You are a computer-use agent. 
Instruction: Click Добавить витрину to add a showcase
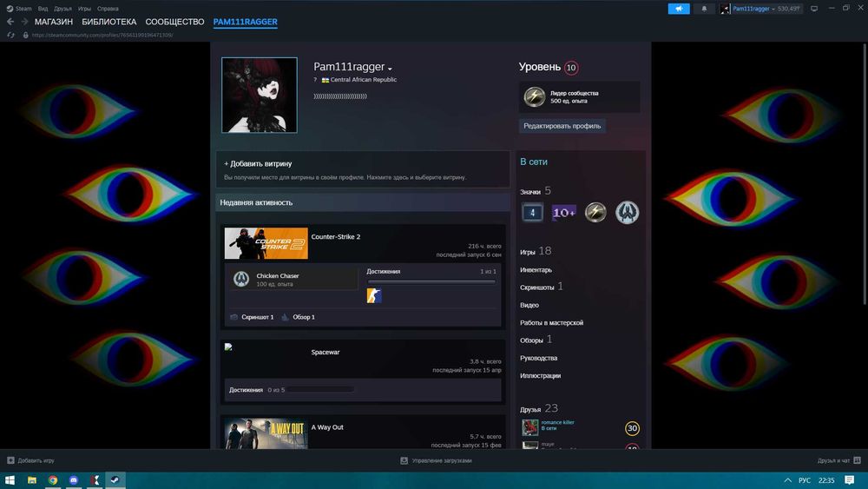pyautogui.click(x=258, y=164)
